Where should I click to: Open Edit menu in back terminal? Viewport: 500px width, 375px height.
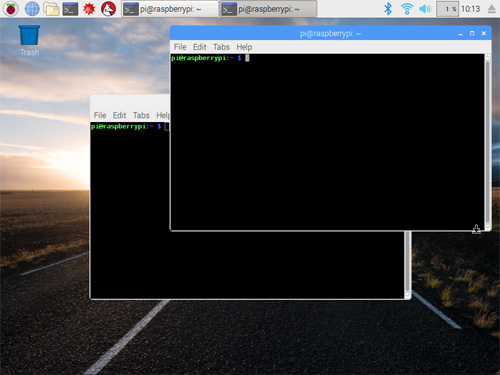click(x=119, y=115)
